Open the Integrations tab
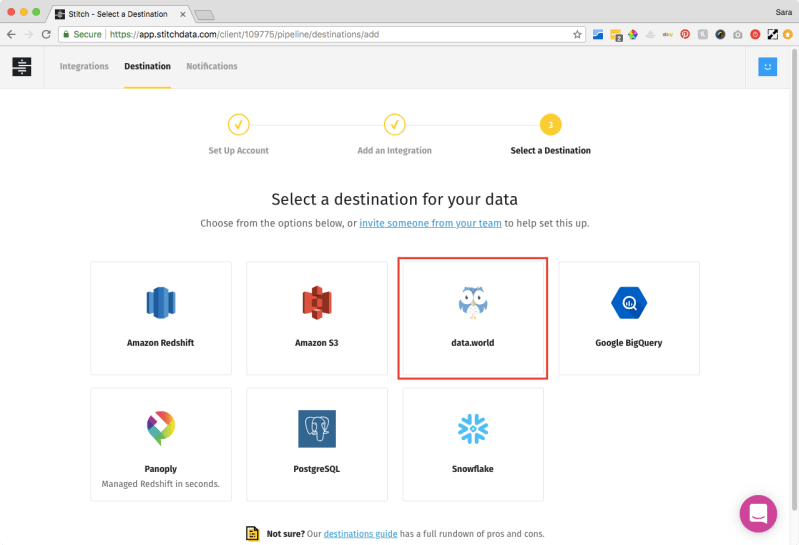 (84, 66)
